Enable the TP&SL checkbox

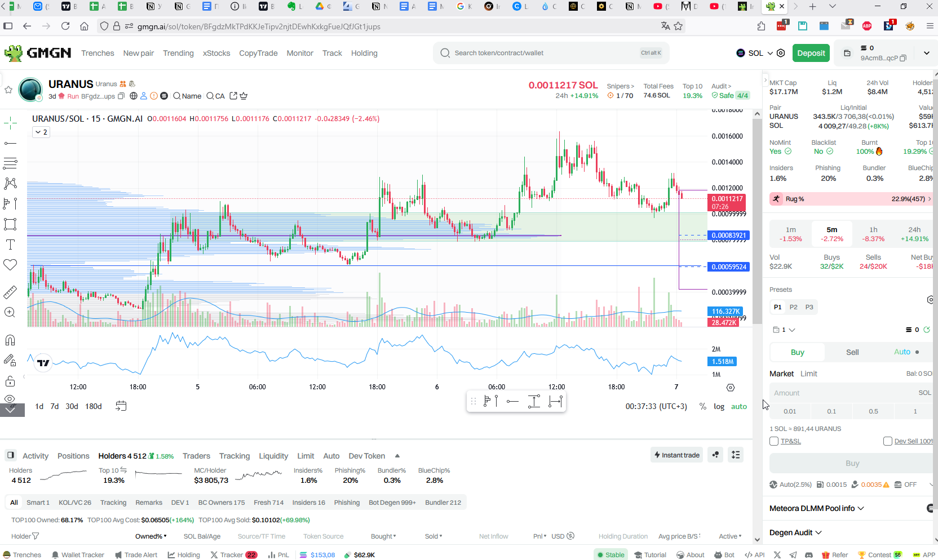(x=774, y=441)
